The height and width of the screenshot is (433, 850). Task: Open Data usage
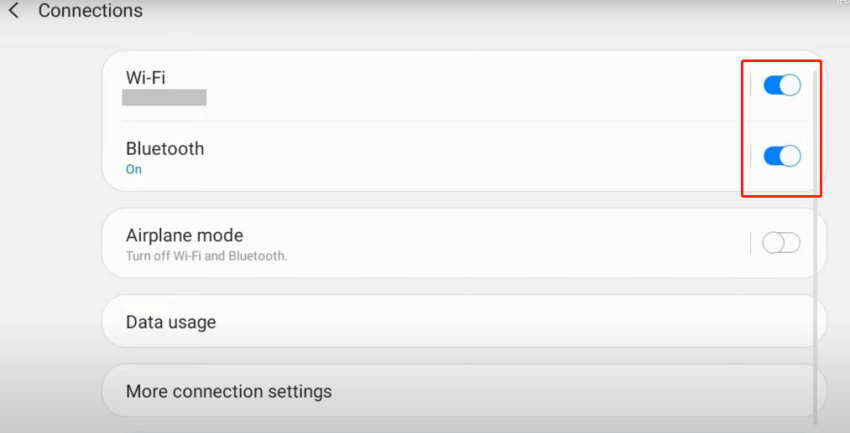[x=171, y=323]
